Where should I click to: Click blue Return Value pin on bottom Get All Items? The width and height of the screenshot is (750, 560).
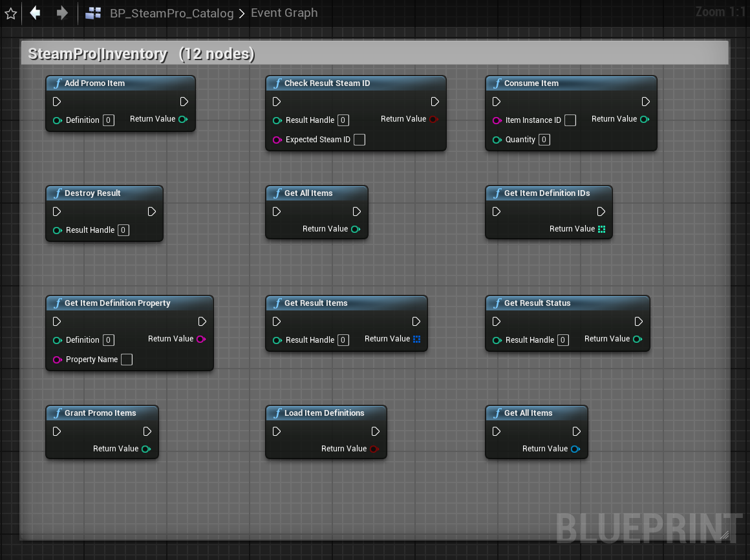tap(575, 449)
